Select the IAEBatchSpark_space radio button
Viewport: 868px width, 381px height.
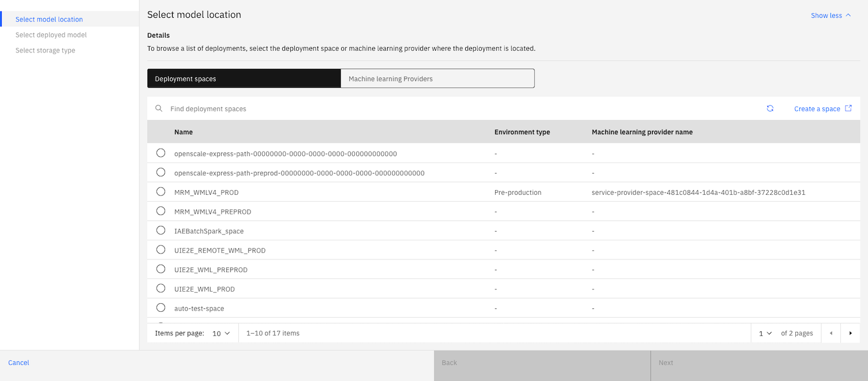pyautogui.click(x=161, y=231)
